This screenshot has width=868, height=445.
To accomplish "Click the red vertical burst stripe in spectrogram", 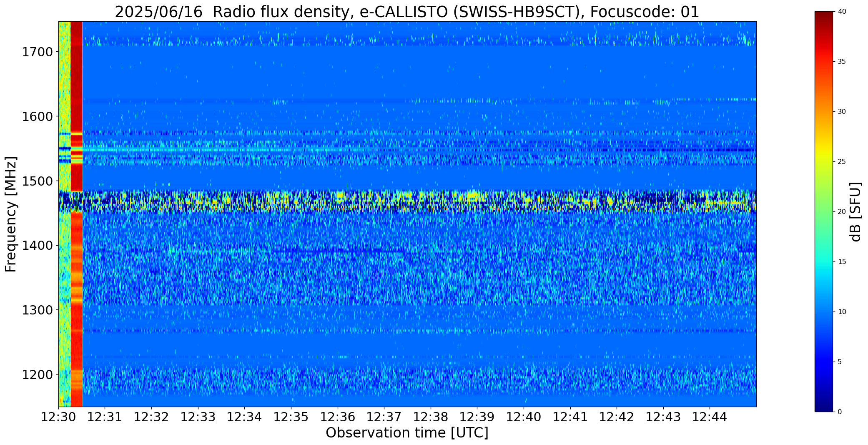I will pyautogui.click(x=77, y=214).
